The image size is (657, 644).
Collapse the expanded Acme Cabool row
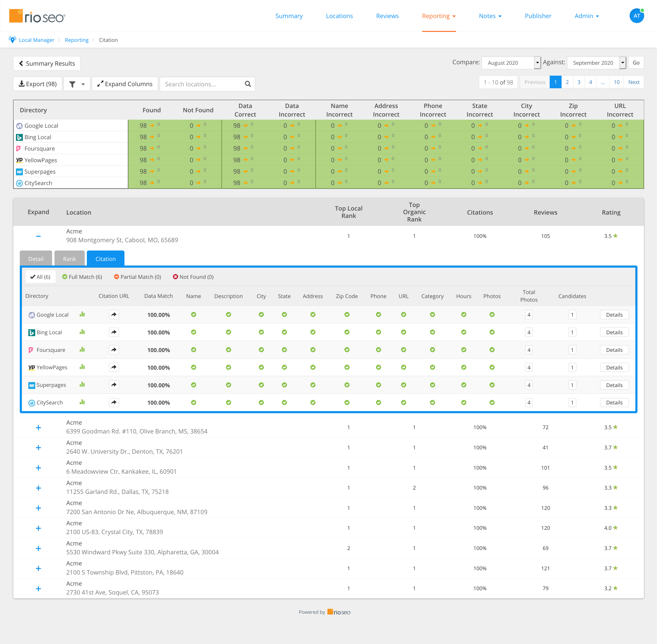tap(38, 236)
